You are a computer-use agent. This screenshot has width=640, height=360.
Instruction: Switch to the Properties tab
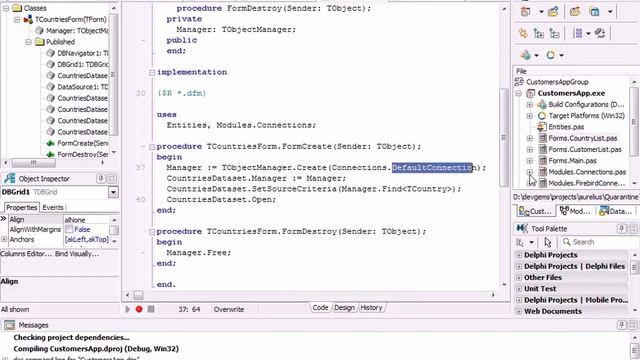click(x=21, y=207)
